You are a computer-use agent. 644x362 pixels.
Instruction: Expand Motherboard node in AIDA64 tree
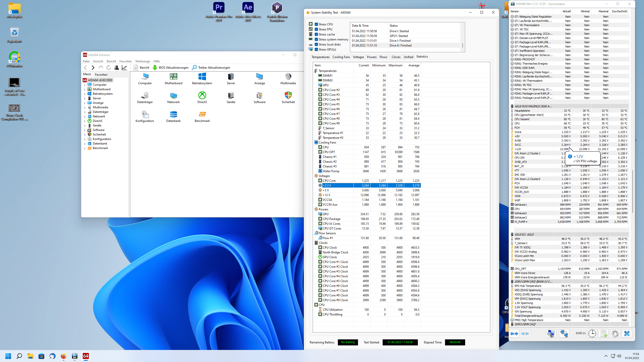click(85, 89)
